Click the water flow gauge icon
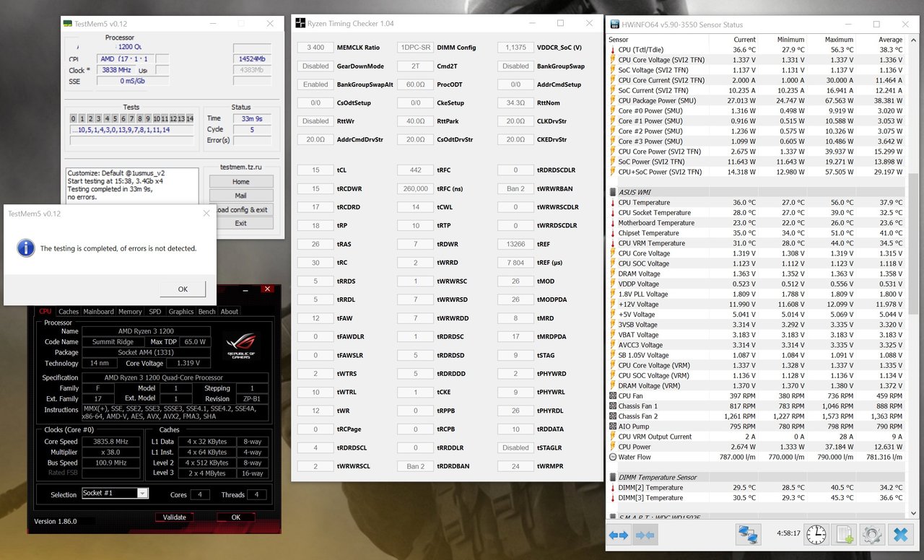Screen dimensions: 924x560 [x=613, y=457]
